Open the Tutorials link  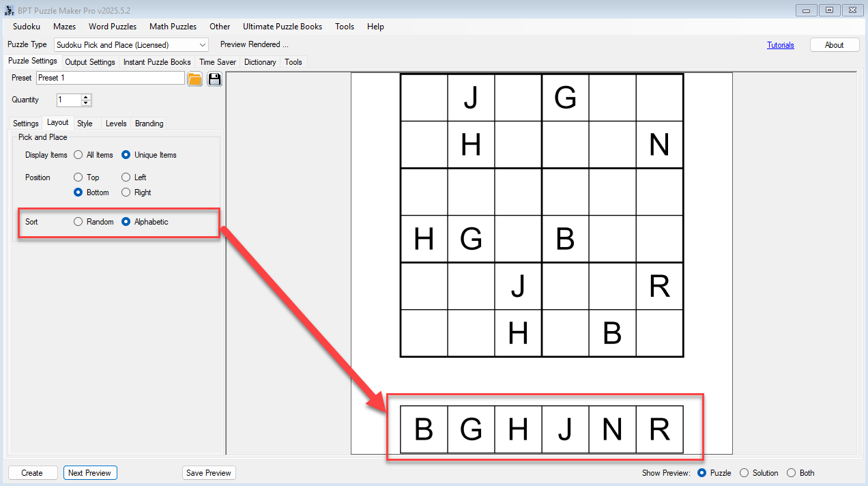(780, 44)
